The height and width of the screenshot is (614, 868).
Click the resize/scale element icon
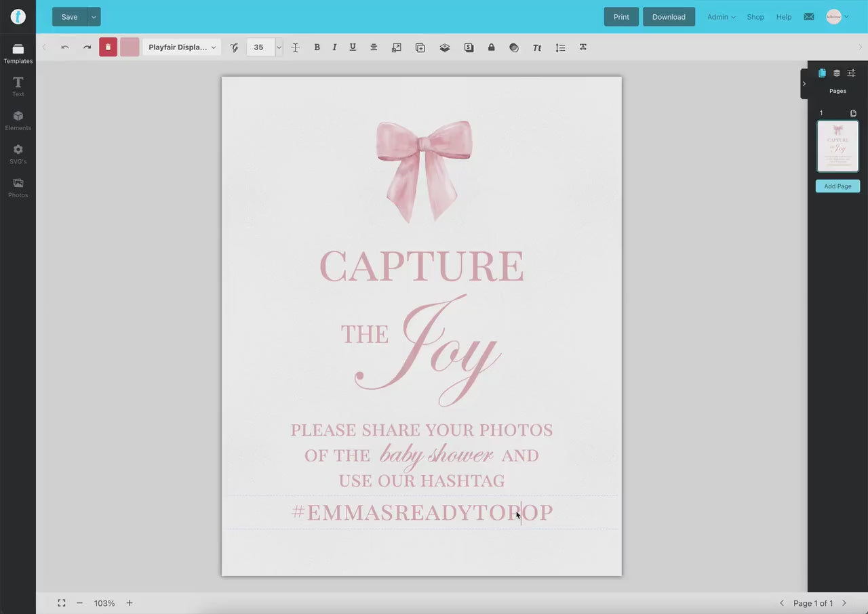tap(397, 47)
